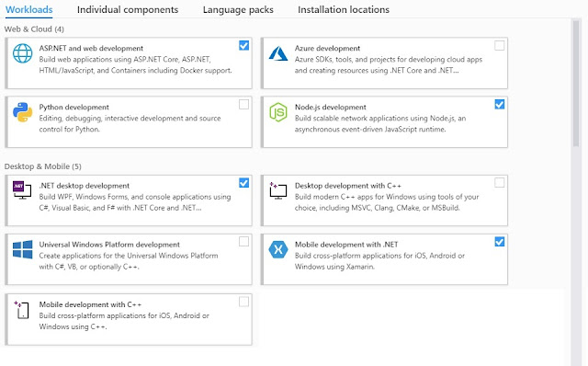Click 'Build scalable network applications' description
The height and width of the screenshot is (366, 588).
click(x=380, y=123)
